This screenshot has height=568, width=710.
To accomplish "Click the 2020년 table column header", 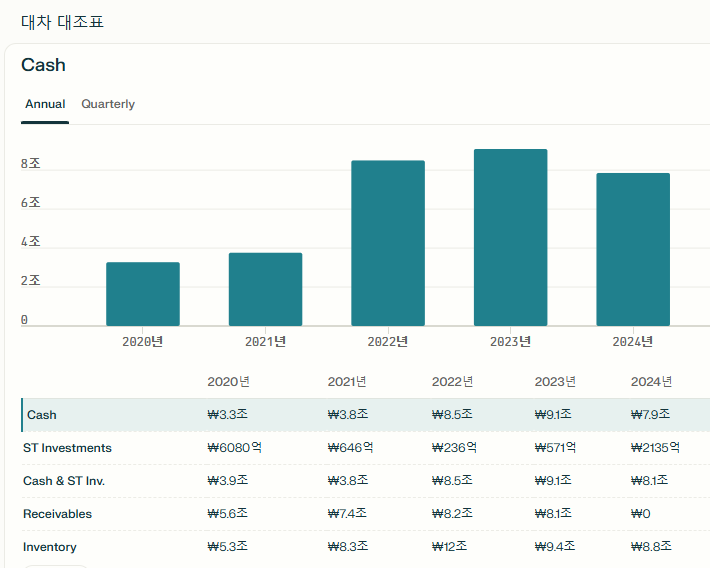I will [228, 382].
